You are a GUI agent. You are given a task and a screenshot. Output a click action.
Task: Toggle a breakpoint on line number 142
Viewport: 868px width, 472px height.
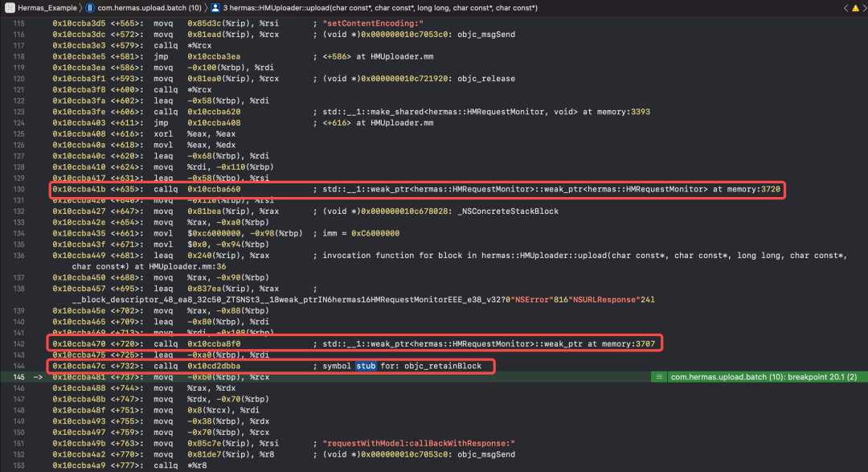coord(16,343)
